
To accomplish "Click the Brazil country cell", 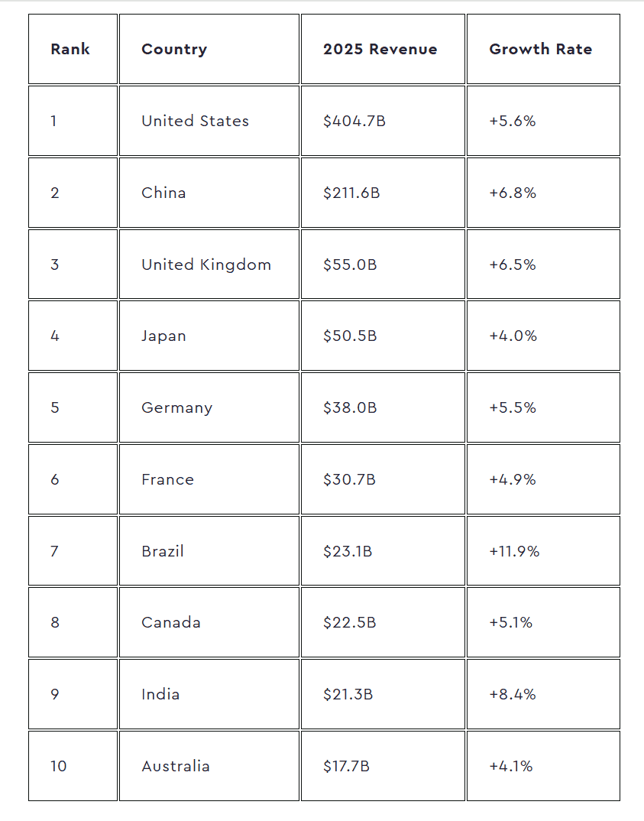I will tap(162, 551).
